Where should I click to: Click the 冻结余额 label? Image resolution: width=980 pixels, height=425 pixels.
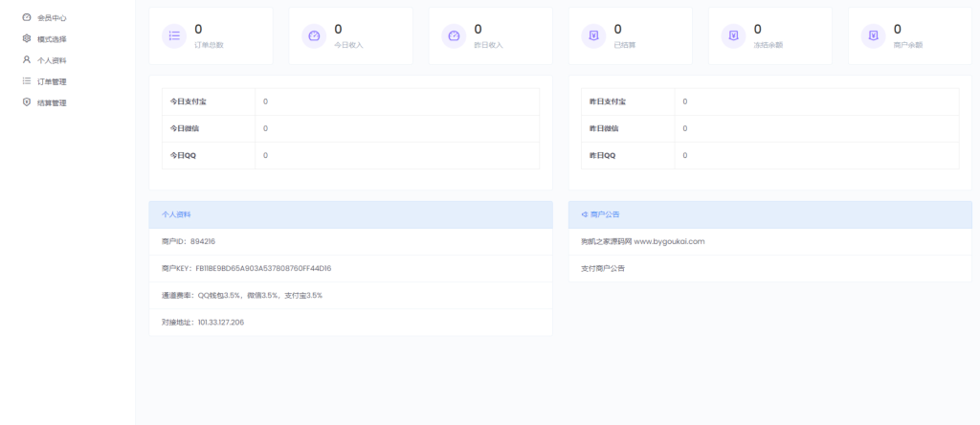768,45
